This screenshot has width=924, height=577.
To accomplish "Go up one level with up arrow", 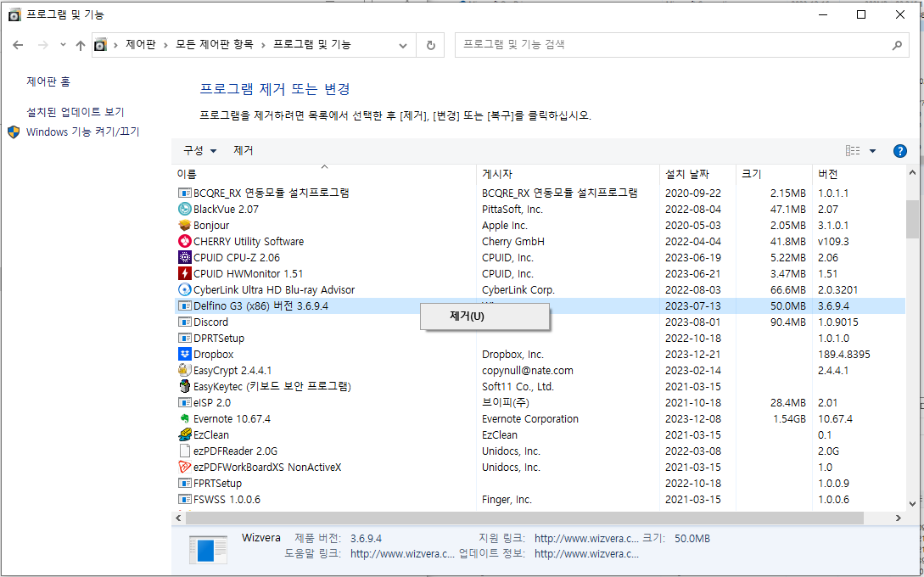I will coord(81,45).
